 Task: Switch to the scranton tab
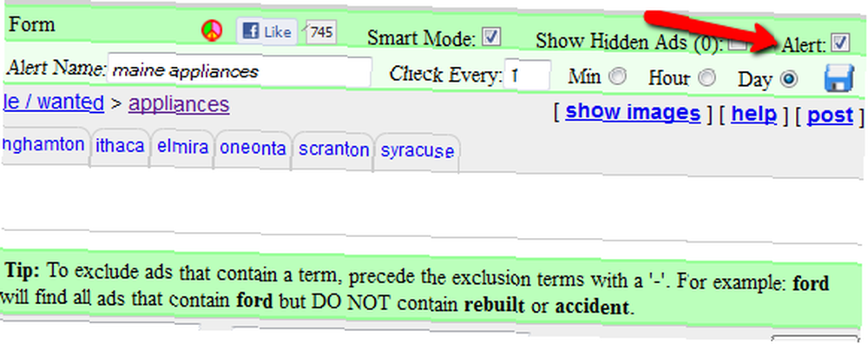(333, 150)
